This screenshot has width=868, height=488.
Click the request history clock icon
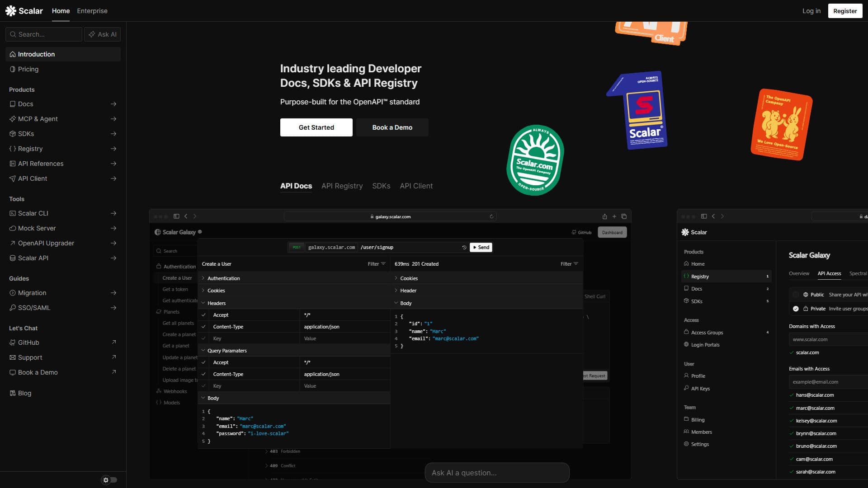pyautogui.click(x=464, y=248)
